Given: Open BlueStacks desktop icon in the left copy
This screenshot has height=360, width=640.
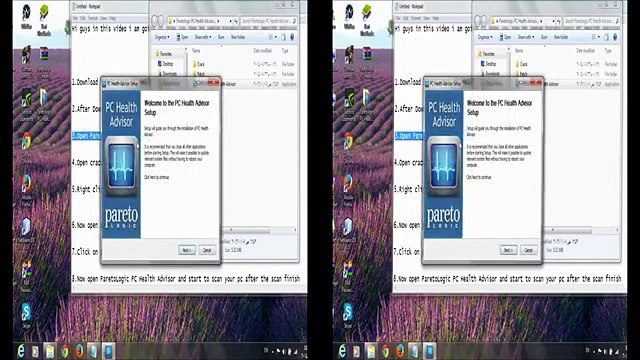Looking at the screenshot, I should pos(44,20).
